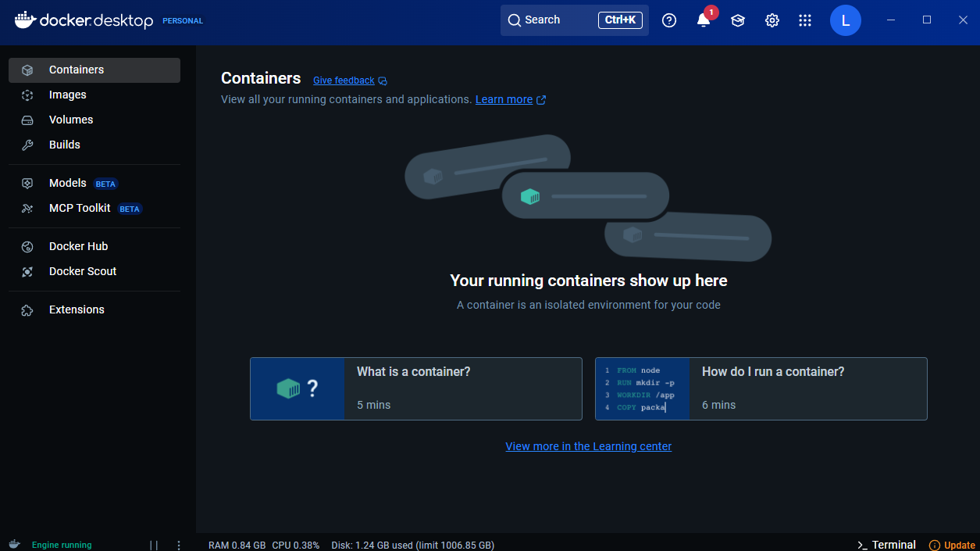Viewport: 980px width, 551px height.
Task: Click the feedback speech bubble icon
Action: [383, 81]
